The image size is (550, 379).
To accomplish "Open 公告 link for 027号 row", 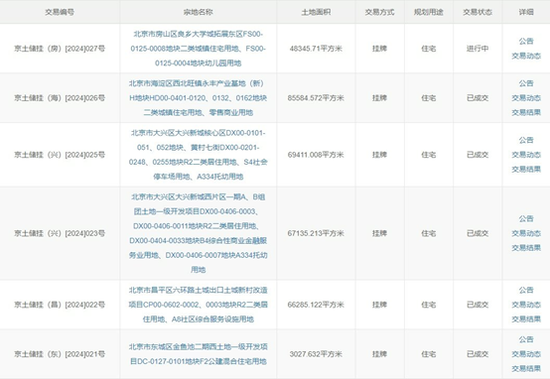I will coord(526,41).
